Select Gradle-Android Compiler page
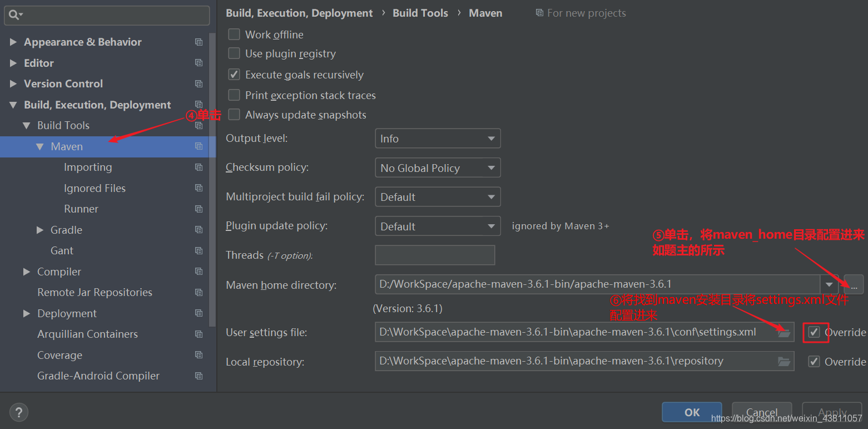 click(x=98, y=376)
